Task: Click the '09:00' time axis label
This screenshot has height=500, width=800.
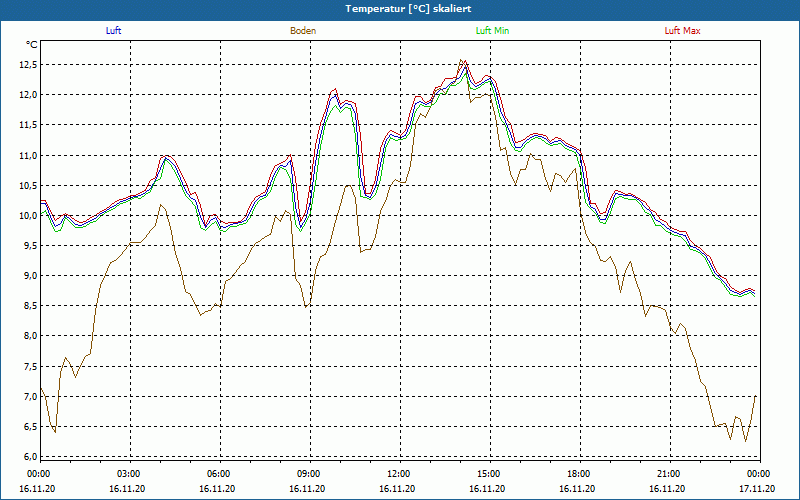Action: click(308, 474)
